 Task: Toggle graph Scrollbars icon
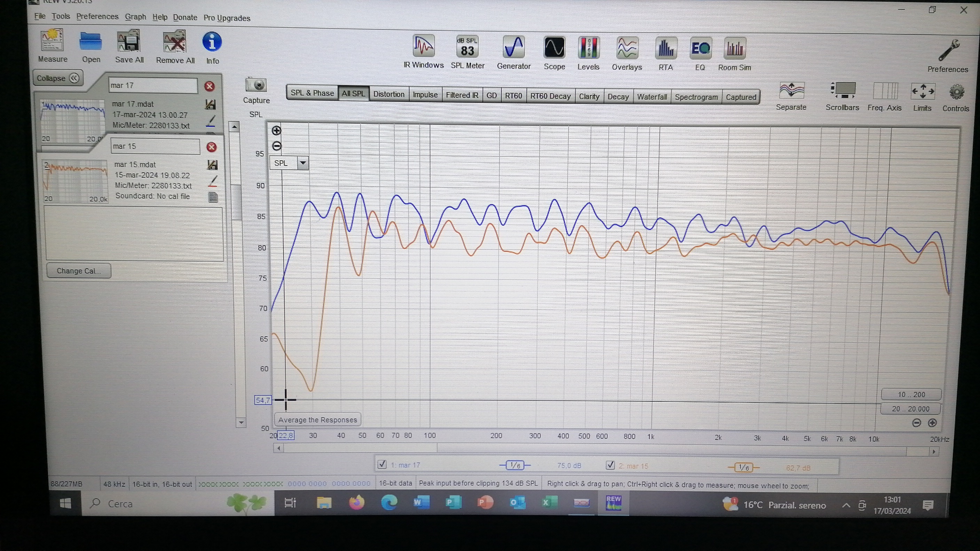(843, 91)
